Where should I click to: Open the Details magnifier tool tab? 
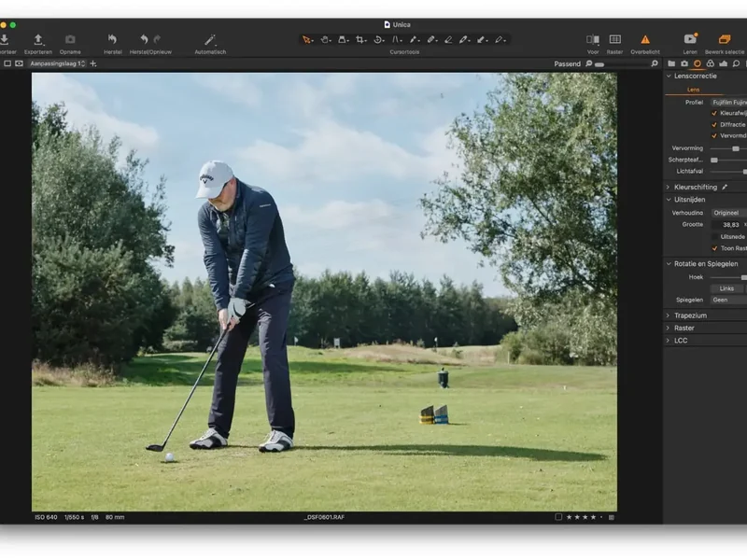click(x=736, y=63)
